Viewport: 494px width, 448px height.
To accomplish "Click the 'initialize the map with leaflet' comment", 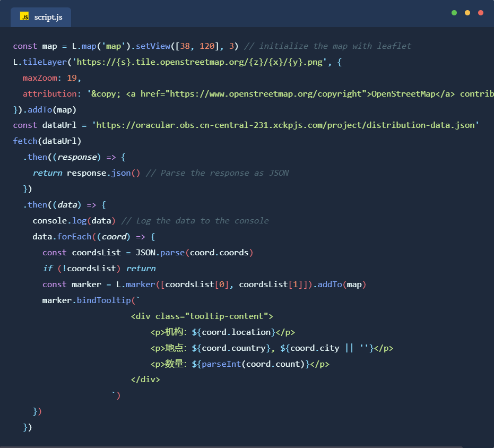I will (335, 46).
